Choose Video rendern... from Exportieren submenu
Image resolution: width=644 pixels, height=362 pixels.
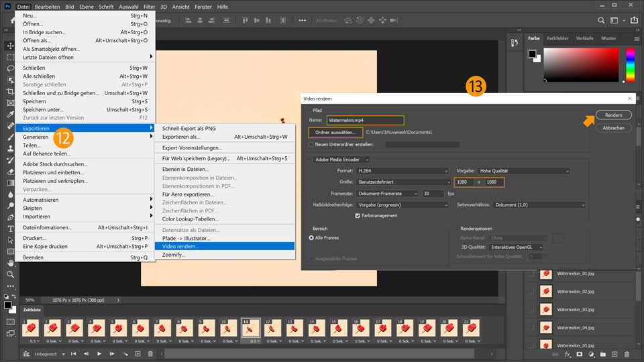[x=181, y=246]
